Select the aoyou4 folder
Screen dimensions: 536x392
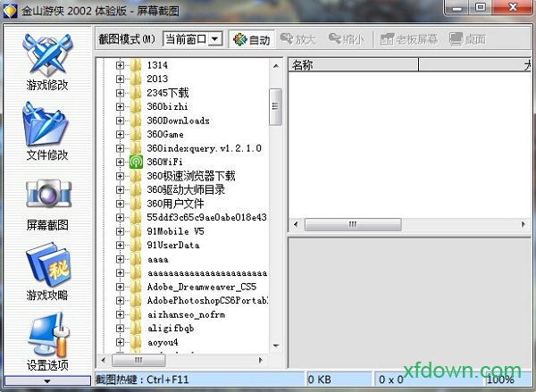pos(163,342)
